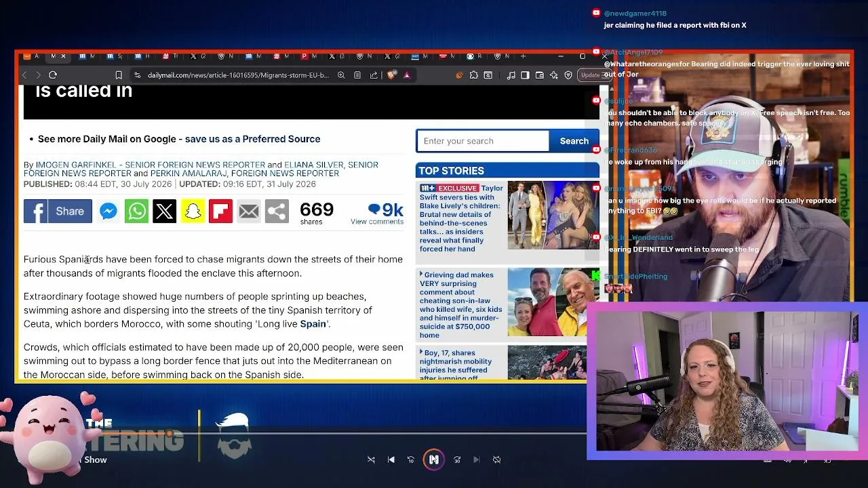Viewport: 868px width, 488px height.
Task: Click the '669 shares' count
Action: tap(317, 213)
